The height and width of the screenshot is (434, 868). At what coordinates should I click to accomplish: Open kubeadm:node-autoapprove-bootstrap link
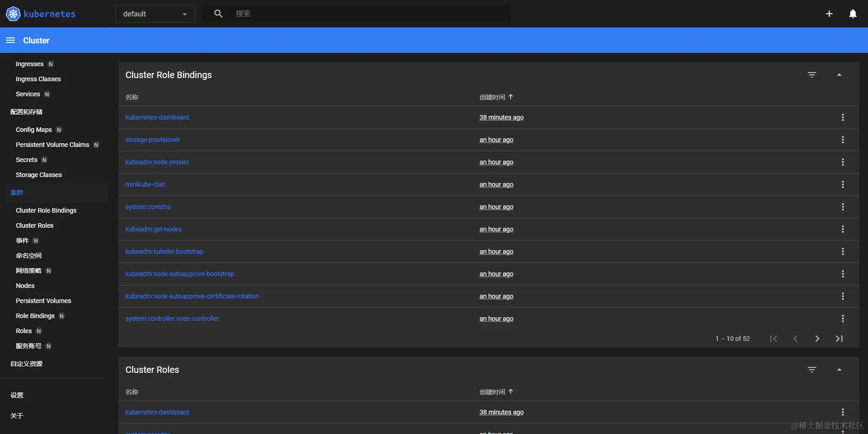coord(180,274)
